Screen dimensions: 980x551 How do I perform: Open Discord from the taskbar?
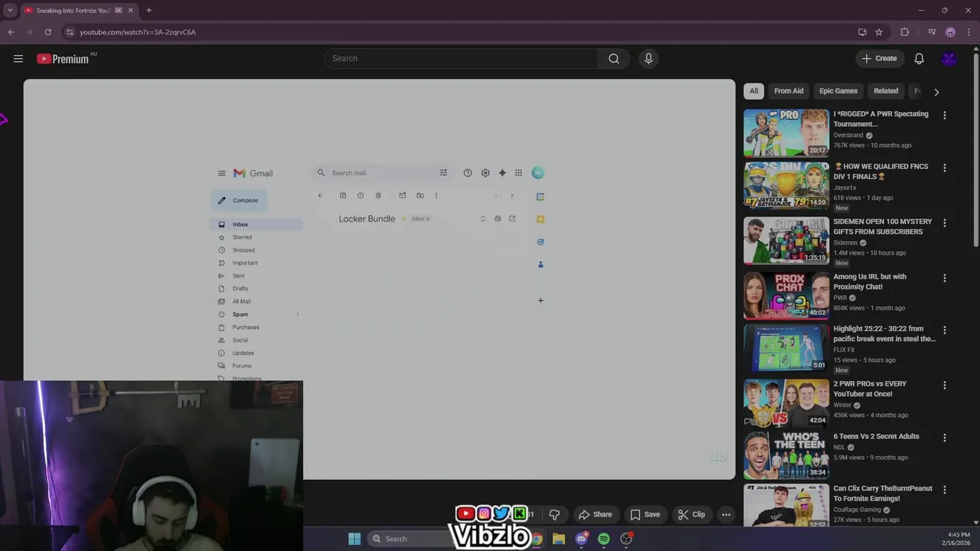(x=582, y=539)
